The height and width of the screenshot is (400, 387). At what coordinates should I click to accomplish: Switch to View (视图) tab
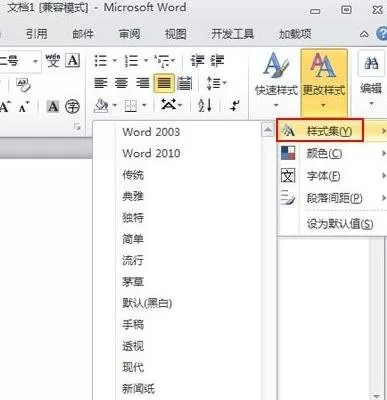click(x=176, y=34)
